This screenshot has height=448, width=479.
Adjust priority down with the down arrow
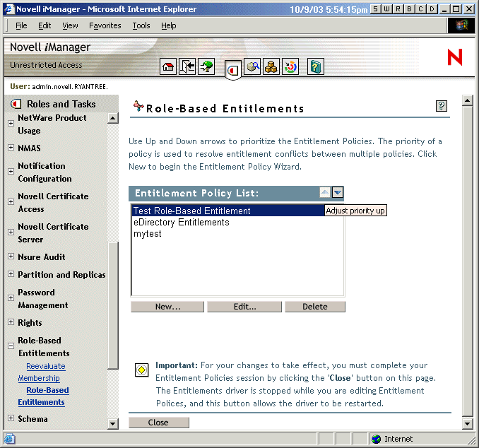click(x=338, y=192)
